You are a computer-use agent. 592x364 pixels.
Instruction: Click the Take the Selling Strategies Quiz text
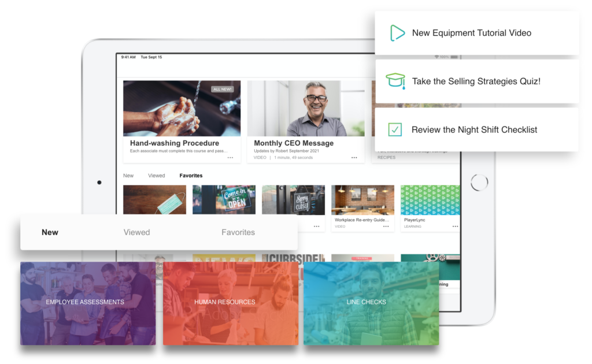tap(476, 81)
